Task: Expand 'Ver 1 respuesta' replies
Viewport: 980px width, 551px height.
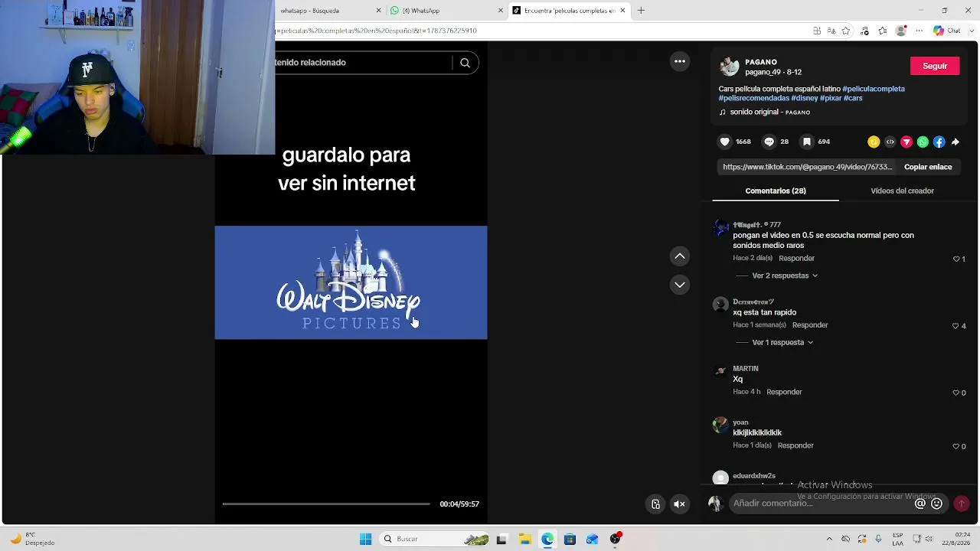Action: click(x=782, y=342)
